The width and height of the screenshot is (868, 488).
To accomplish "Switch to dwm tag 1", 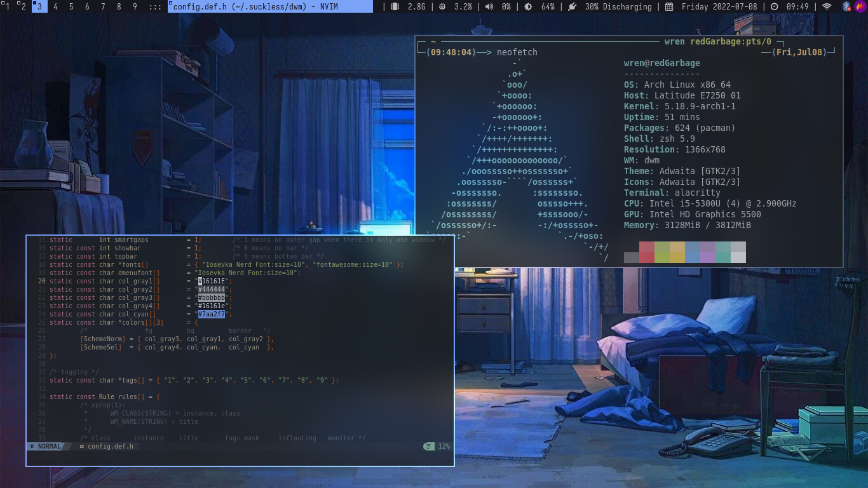I will pos(7,6).
